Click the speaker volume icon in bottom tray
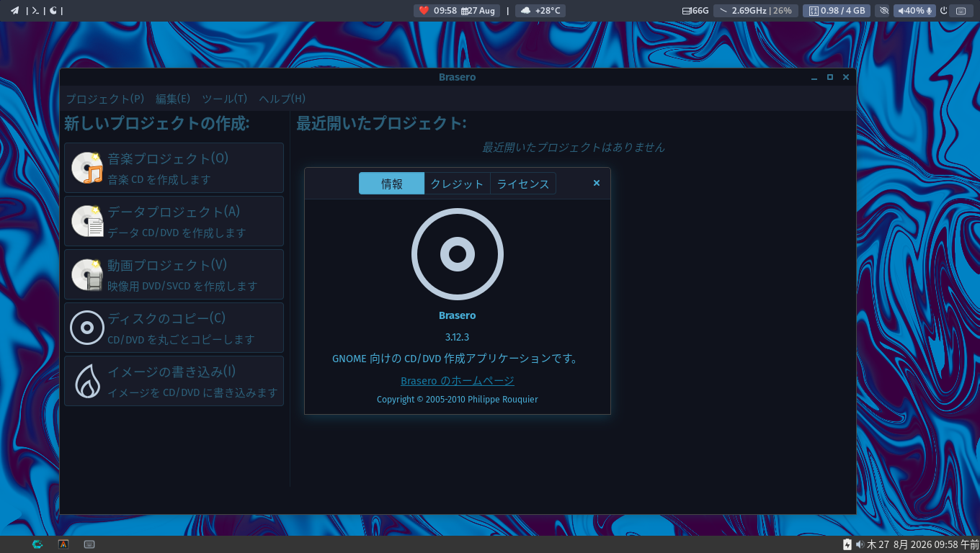The image size is (980, 553). (x=860, y=544)
